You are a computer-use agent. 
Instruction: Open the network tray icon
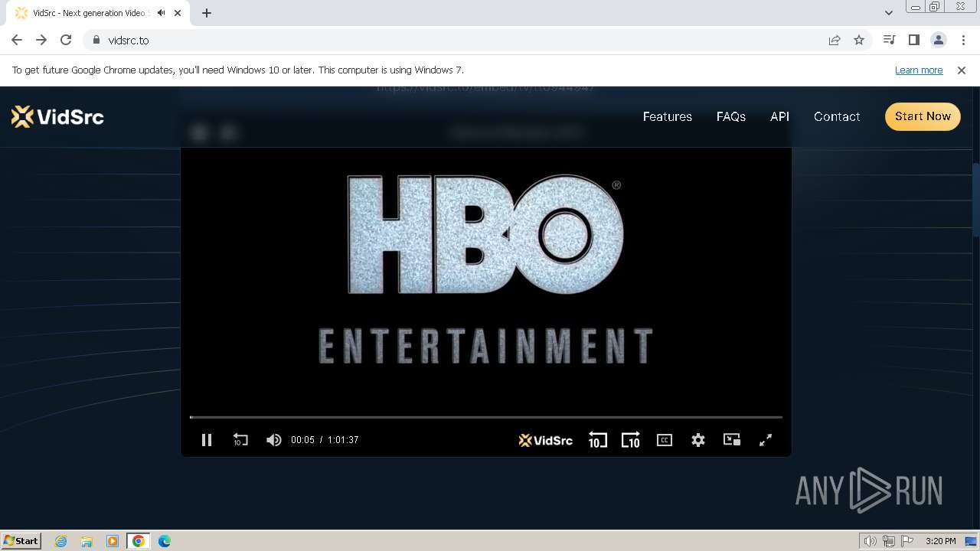pyautogui.click(x=889, y=541)
